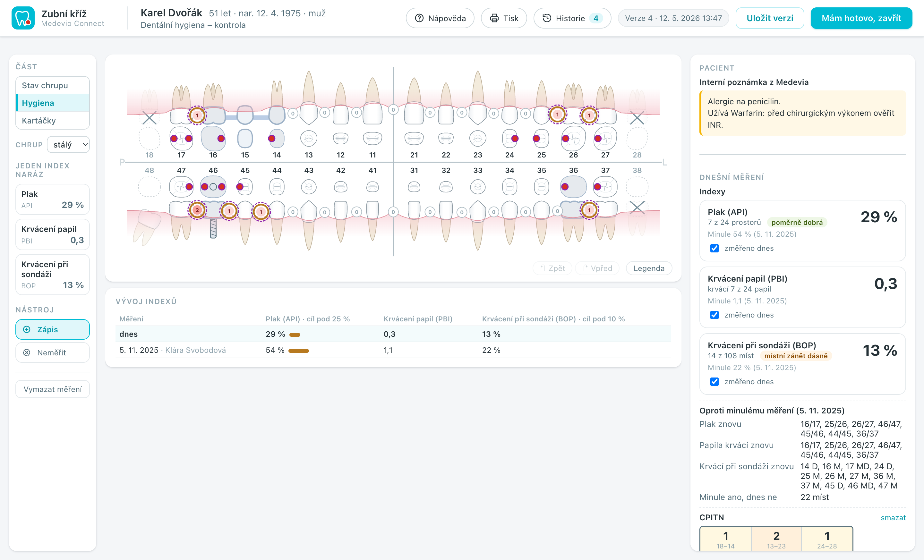Open the Kartáčky section
The image size is (924, 560).
point(53,120)
